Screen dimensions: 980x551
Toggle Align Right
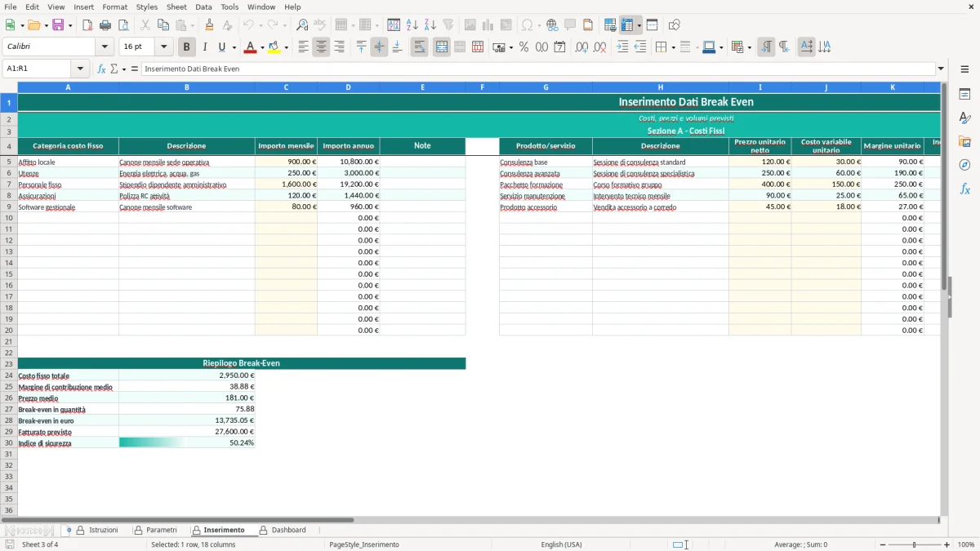point(339,47)
